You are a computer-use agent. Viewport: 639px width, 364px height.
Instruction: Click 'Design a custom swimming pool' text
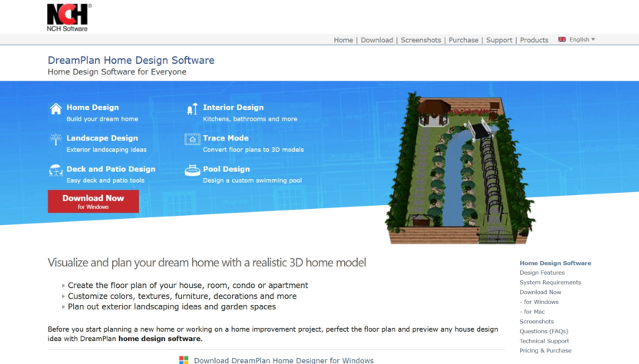tap(252, 180)
